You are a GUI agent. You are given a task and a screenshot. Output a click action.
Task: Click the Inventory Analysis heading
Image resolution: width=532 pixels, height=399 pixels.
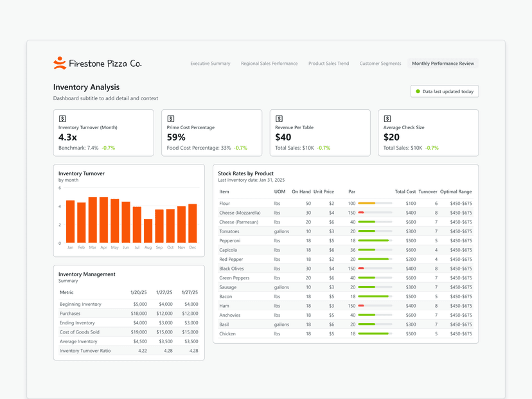[86, 87]
